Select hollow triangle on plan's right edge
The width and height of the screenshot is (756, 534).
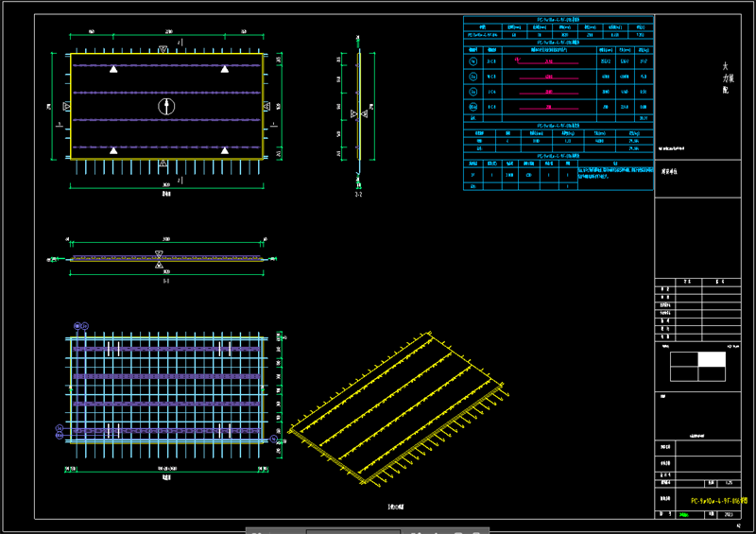266,106
